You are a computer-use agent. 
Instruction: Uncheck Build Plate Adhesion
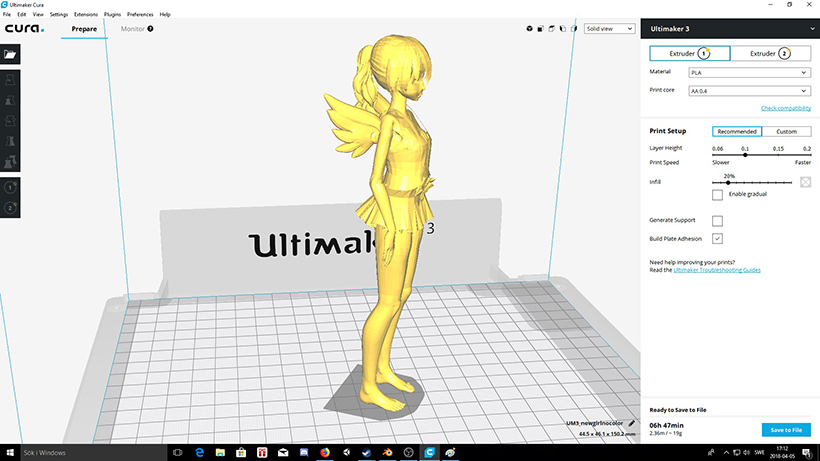tap(717, 238)
